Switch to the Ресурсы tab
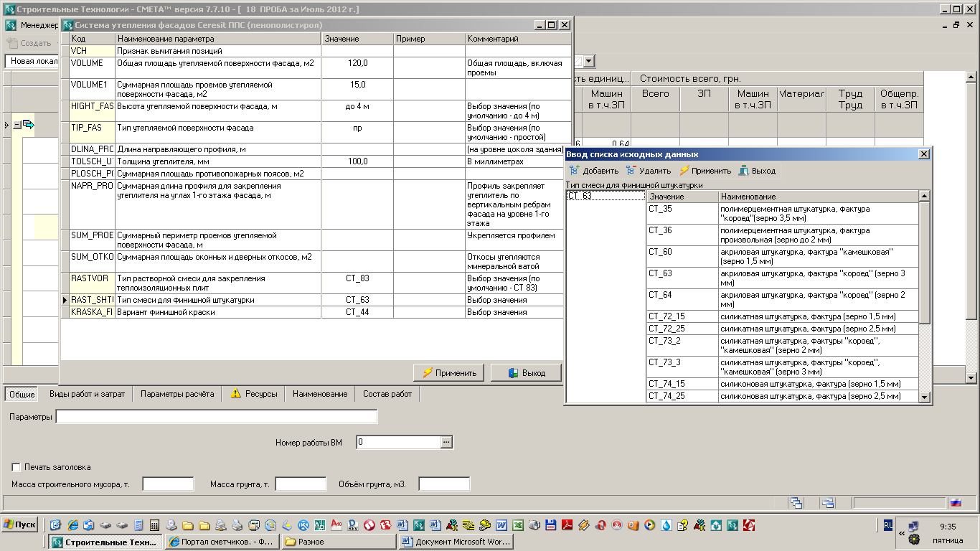 (x=253, y=394)
